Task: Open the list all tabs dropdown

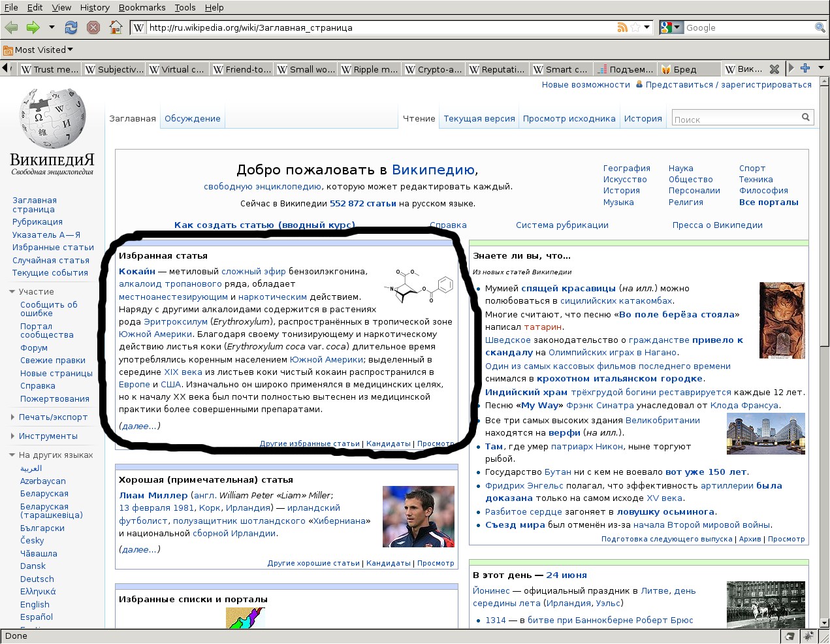Action: click(821, 68)
